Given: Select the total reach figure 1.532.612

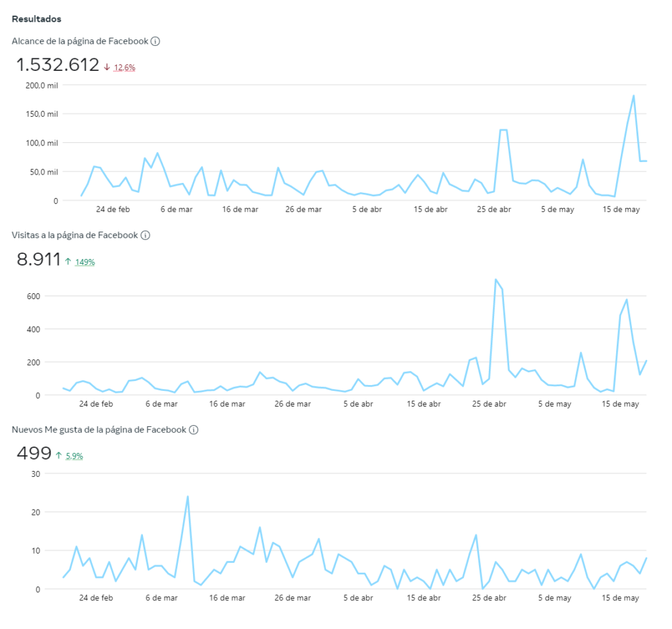Looking at the screenshot, I should [58, 65].
